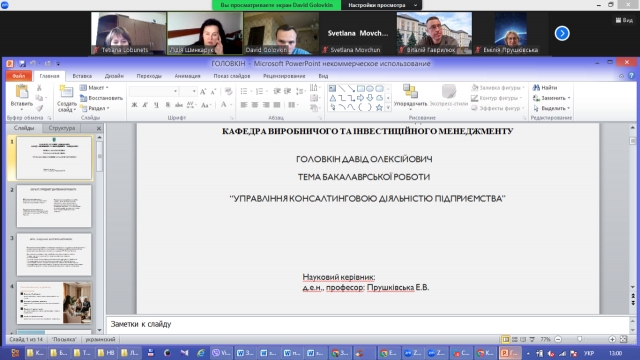Click the Viber icon in taskbar
Image resolution: width=640 pixels, height=360 pixels.
pyautogui.click(x=216, y=353)
